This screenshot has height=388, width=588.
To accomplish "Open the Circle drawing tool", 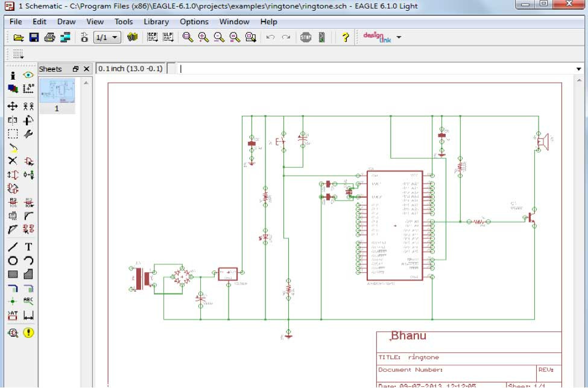I will pyautogui.click(x=13, y=260).
